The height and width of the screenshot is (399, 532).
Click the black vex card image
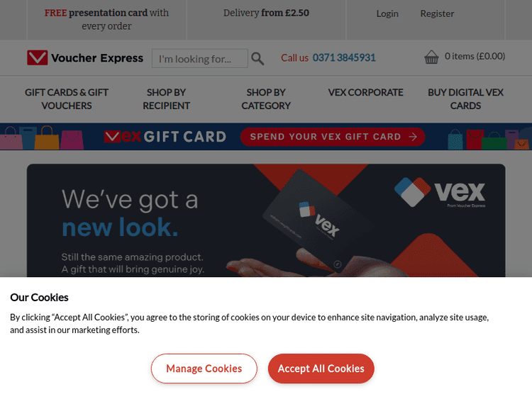[x=318, y=221]
